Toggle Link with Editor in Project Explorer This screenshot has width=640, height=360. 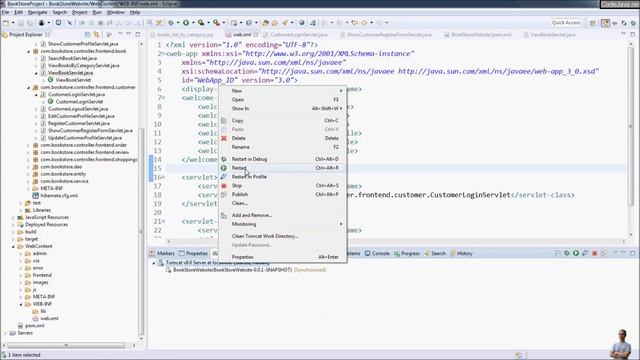coord(97,35)
